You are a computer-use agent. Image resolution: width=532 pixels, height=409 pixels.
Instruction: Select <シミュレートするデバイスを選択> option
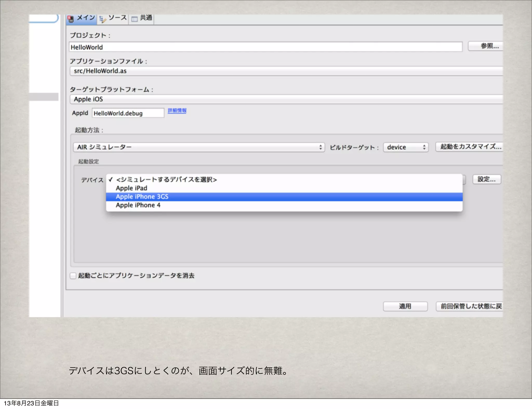[284, 180]
